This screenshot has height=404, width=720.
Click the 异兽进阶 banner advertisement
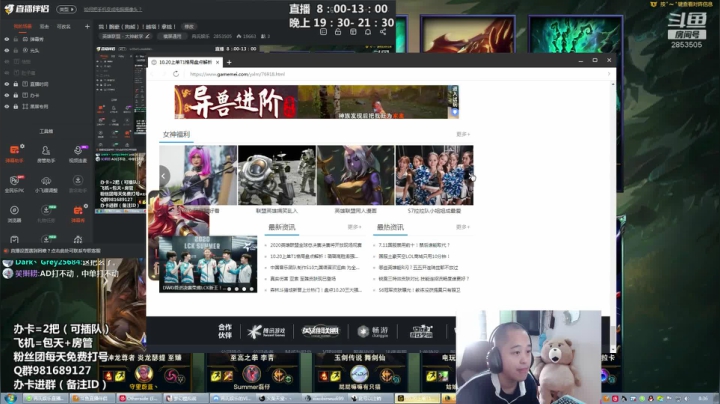click(x=316, y=102)
